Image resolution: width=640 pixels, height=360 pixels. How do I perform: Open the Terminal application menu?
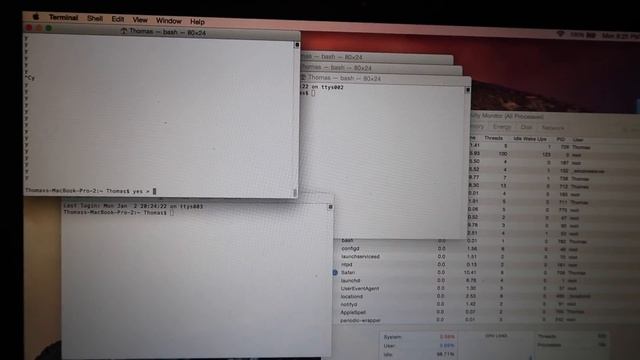click(63, 18)
